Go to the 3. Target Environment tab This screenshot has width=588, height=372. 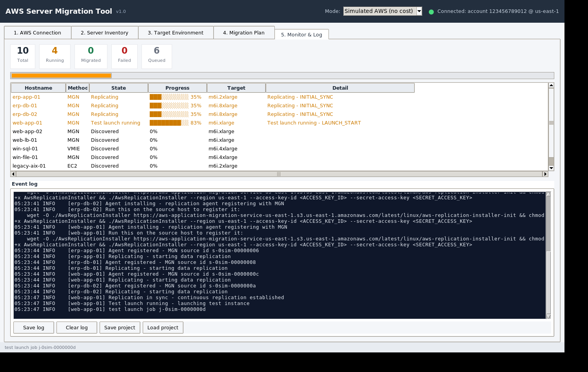[x=176, y=33]
